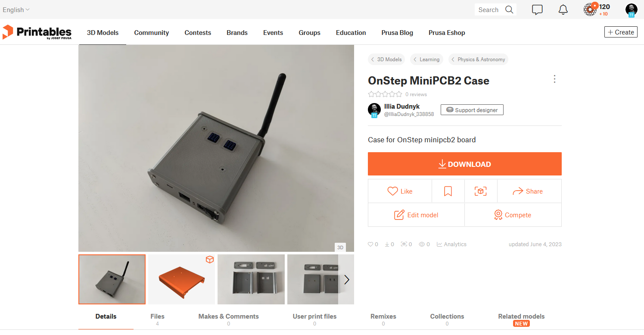
Task: Switch to the 3D view of the model
Action: pos(340,247)
